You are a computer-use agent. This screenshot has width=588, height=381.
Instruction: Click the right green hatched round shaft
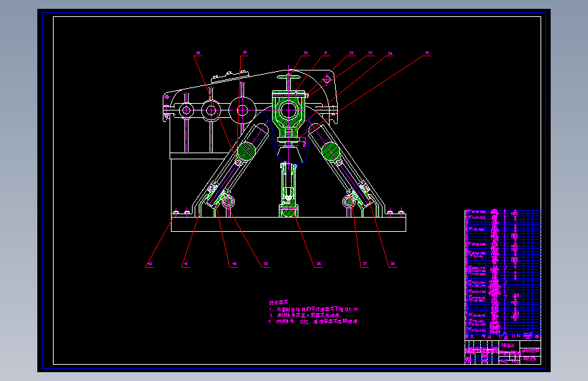tap(331, 151)
